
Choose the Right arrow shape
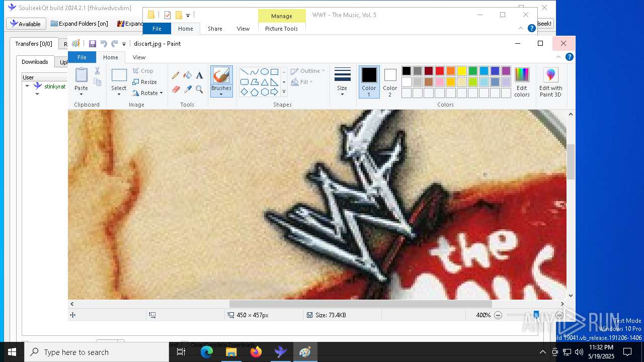274,92
